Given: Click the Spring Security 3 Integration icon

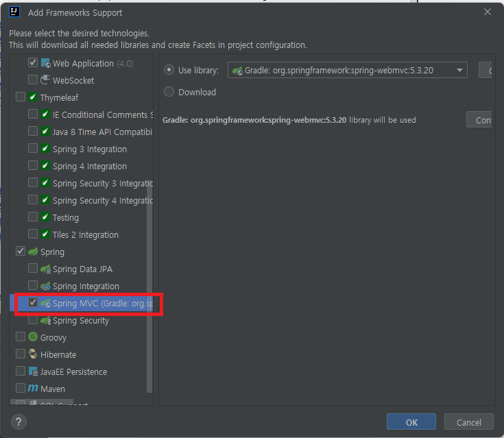Looking at the screenshot, I should coord(45,182).
